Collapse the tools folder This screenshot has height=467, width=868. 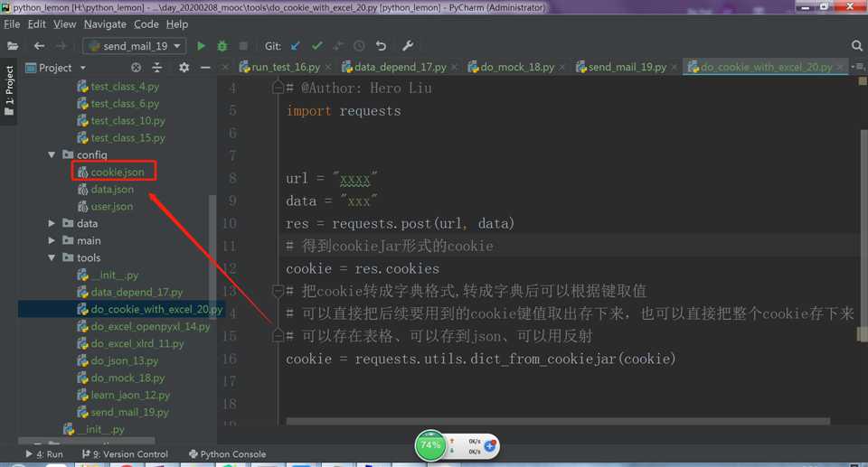coord(52,257)
